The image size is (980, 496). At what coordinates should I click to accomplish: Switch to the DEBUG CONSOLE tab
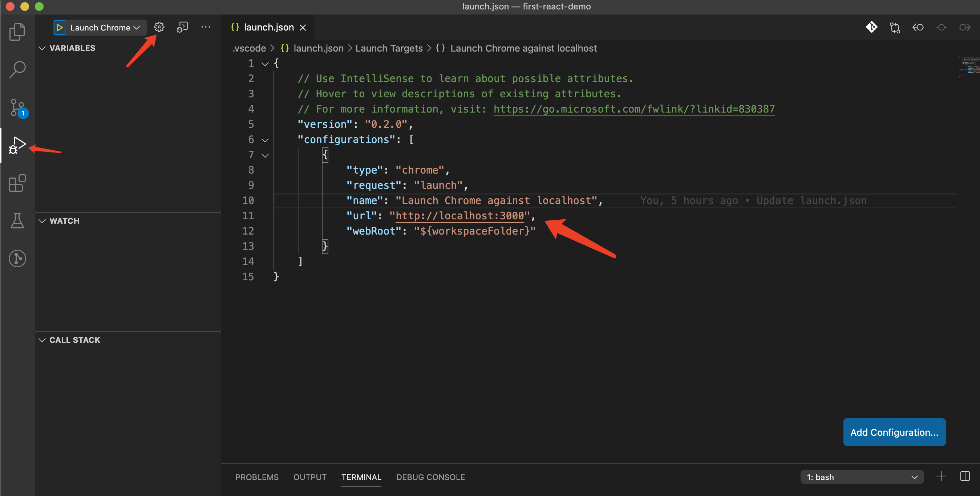click(x=430, y=477)
